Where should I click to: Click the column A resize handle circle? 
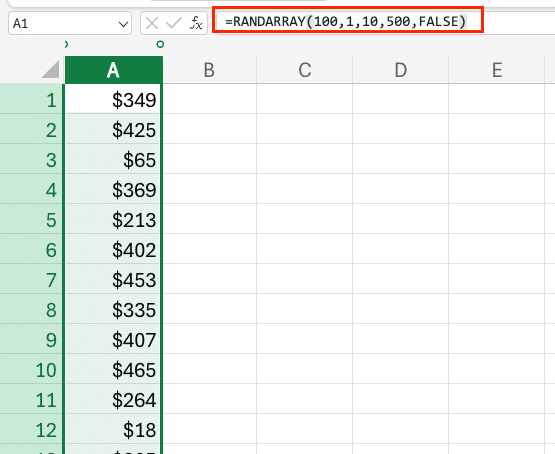tap(160, 44)
